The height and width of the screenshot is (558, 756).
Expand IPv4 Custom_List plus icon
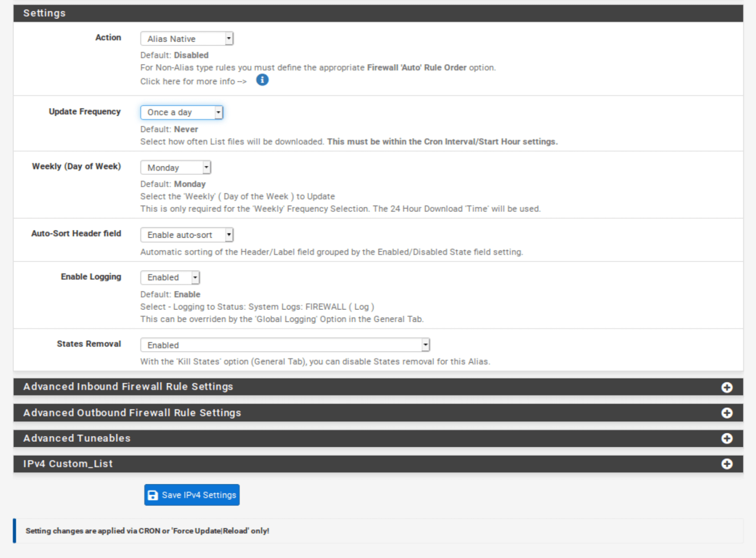point(727,464)
